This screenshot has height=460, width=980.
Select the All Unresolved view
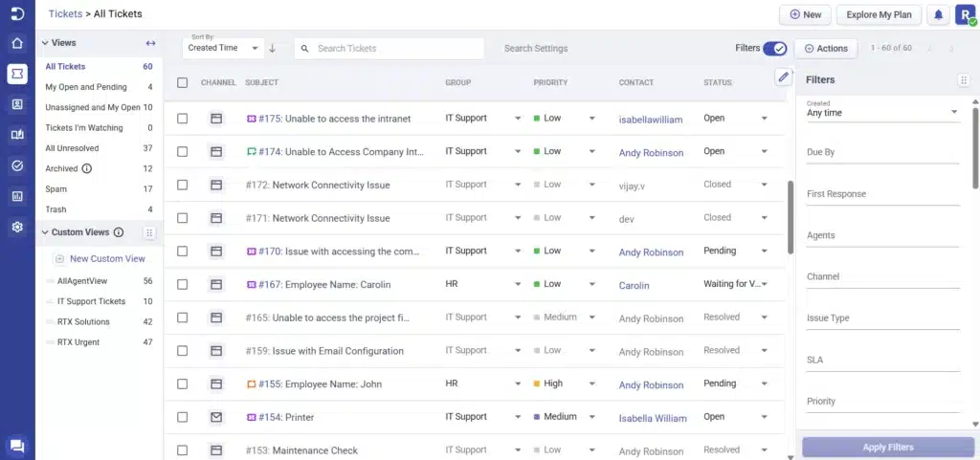tap(99, 148)
